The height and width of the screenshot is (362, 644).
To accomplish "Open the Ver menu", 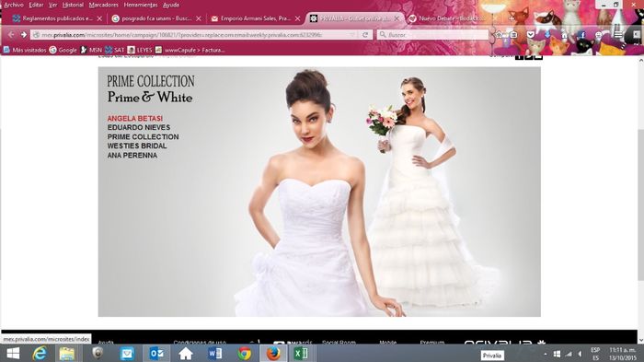I will [x=53, y=5].
